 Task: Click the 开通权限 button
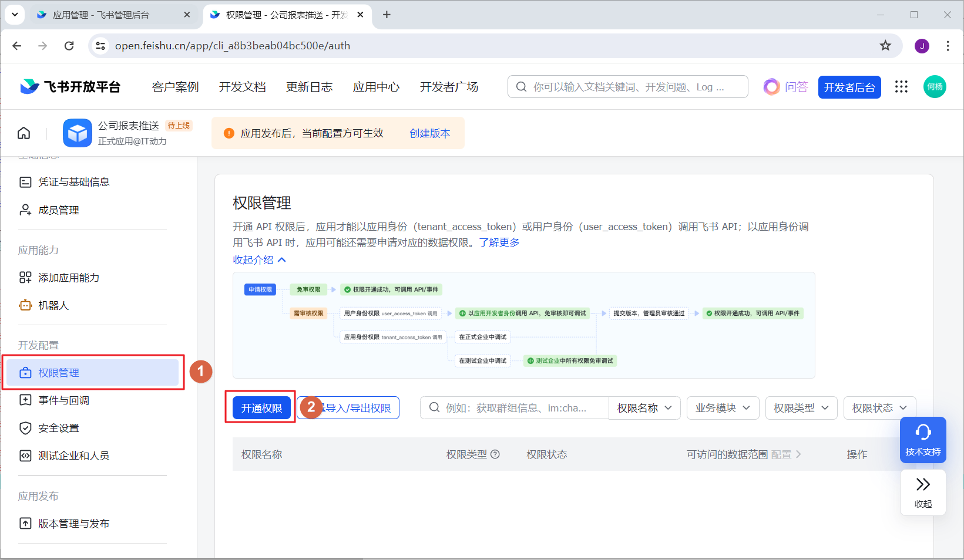[261, 408]
